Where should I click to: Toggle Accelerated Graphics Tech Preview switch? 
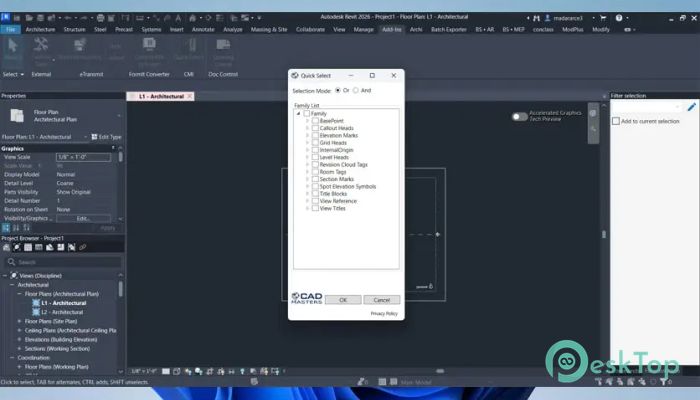519,117
